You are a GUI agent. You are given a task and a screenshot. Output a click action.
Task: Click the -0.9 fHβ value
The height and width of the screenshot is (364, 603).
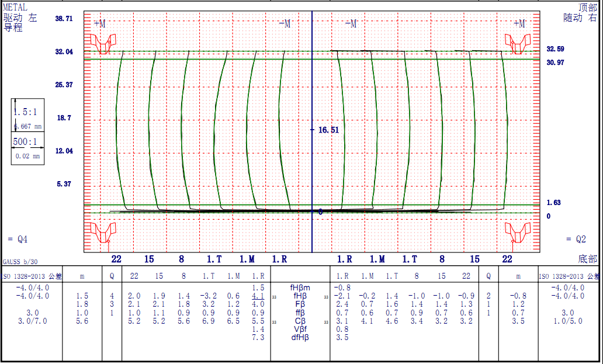coord(466,296)
